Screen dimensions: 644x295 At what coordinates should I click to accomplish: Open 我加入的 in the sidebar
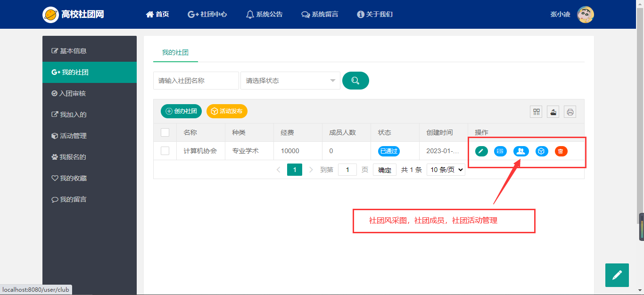pyautogui.click(x=90, y=115)
